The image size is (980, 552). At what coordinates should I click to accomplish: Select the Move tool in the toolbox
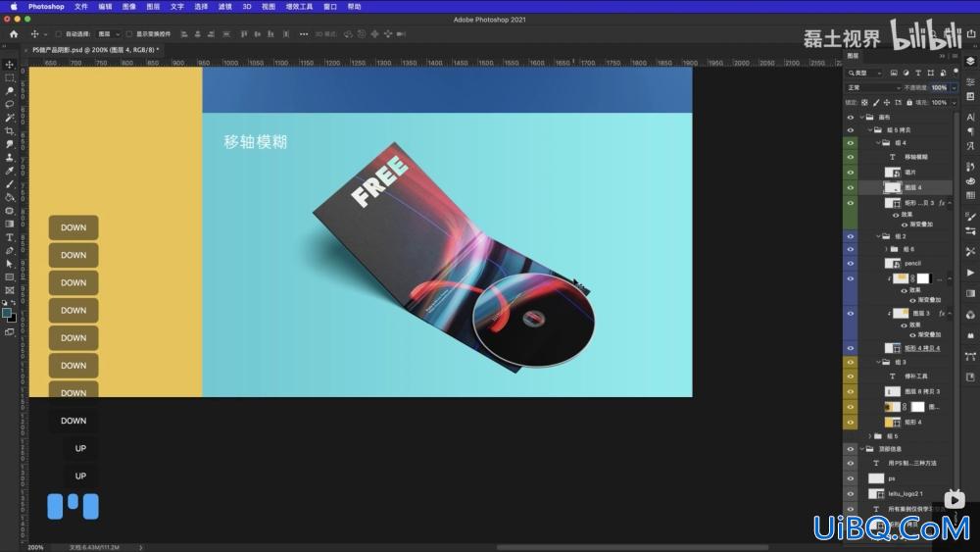(x=10, y=65)
